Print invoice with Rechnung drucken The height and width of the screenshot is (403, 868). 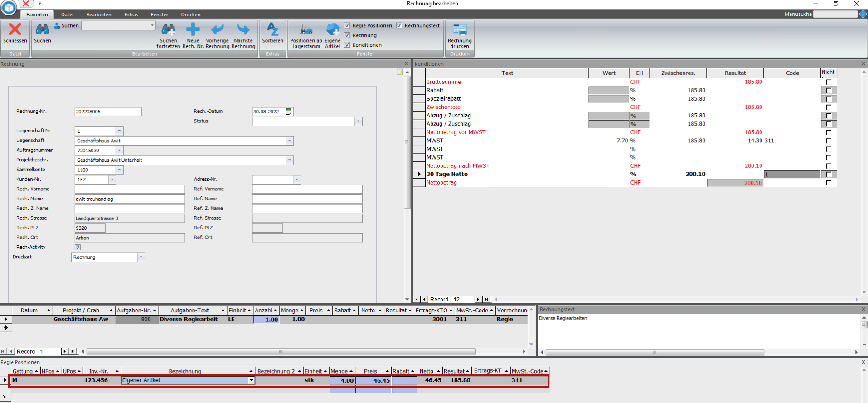460,30
